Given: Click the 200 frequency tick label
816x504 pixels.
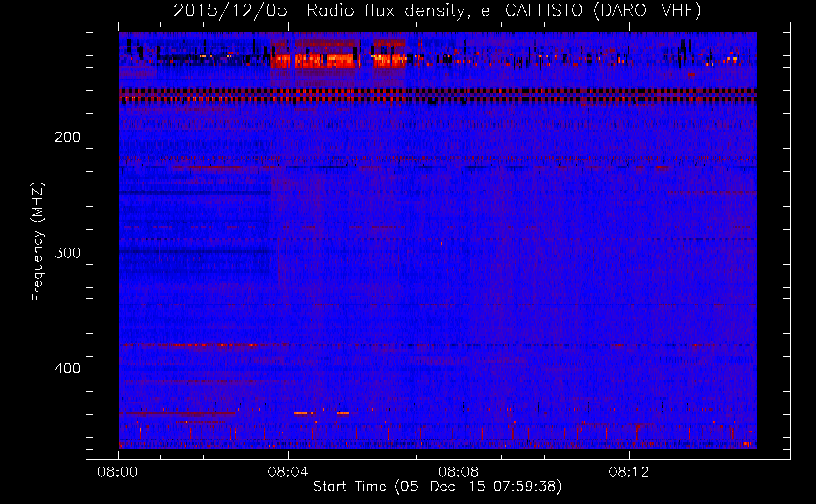Looking at the screenshot, I should click(67, 137).
